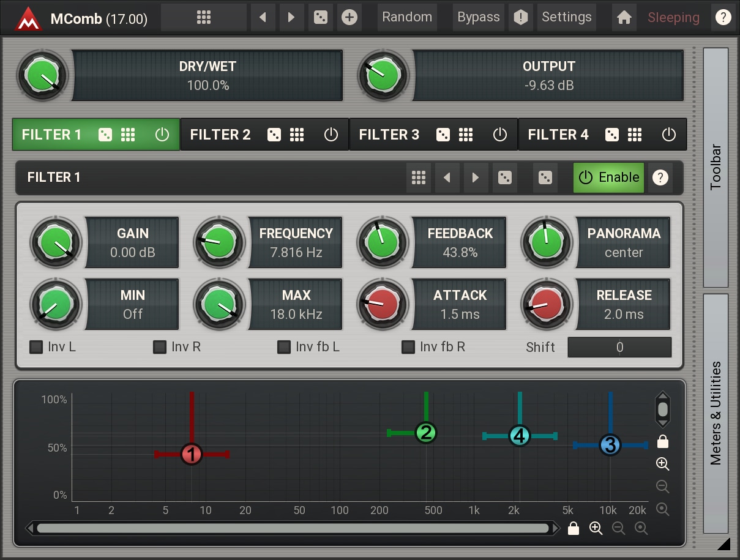Viewport: 740px width, 560px height.
Task: Select filter node 2 in the graph
Action: tap(425, 433)
